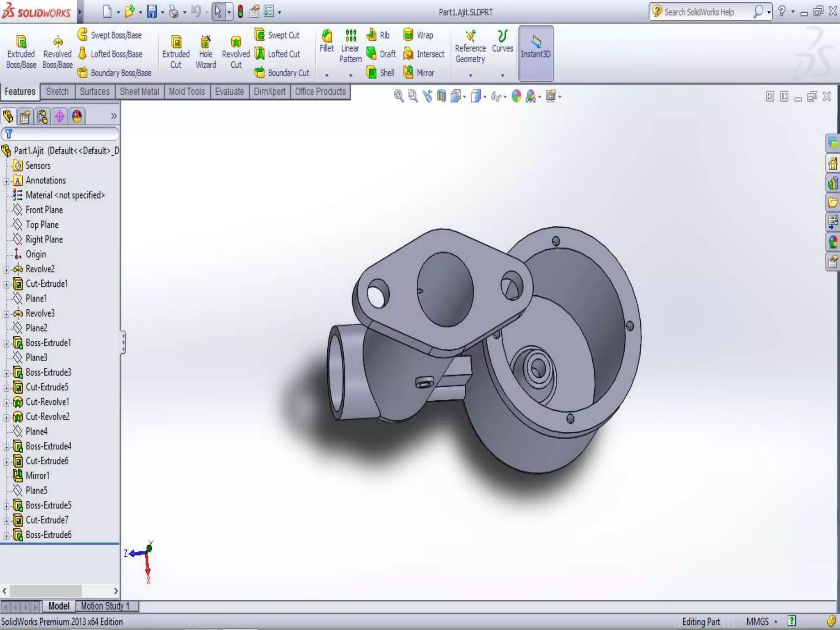The image size is (840, 630).
Task: Click the Swept Cut tool
Action: 277,35
